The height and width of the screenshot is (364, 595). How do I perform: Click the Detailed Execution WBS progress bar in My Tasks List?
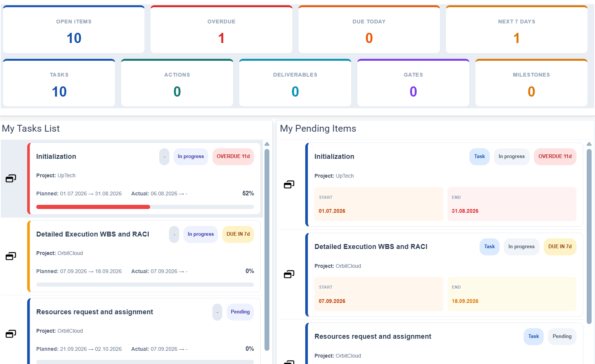[x=145, y=284]
